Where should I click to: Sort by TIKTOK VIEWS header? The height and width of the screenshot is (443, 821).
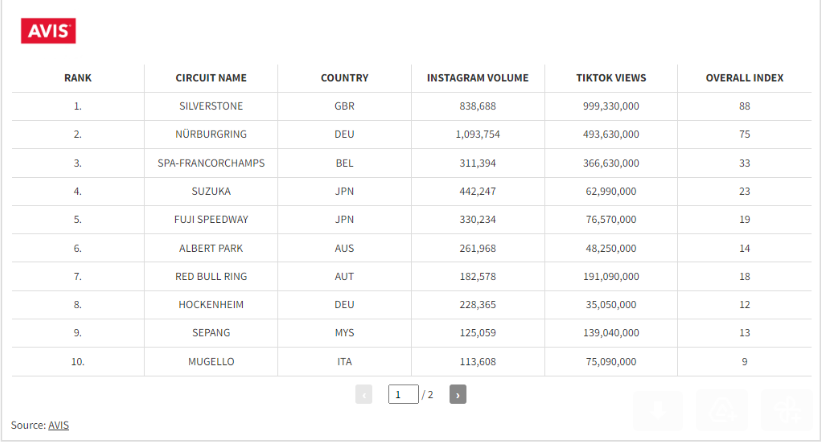[611, 78]
